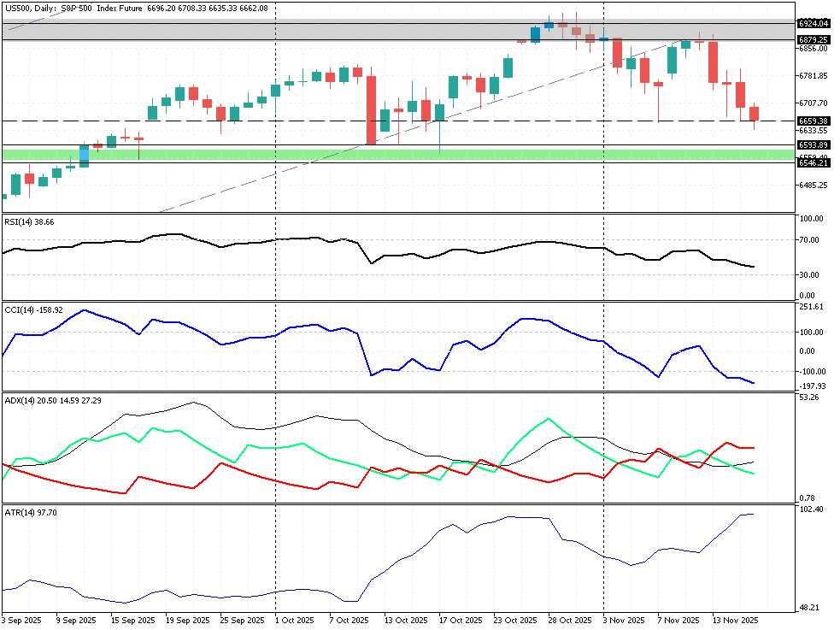The image size is (840, 630).
Task: Click the 6546.21 price tag
Action: click(x=813, y=162)
